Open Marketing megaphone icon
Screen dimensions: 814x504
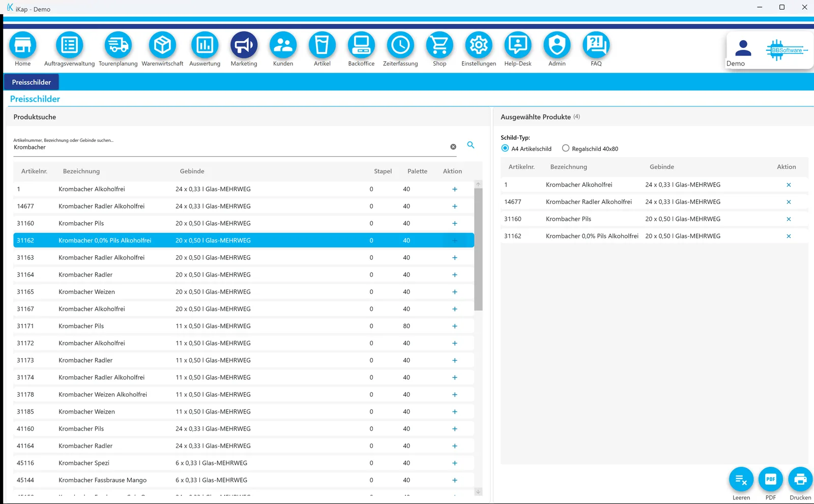pos(244,45)
